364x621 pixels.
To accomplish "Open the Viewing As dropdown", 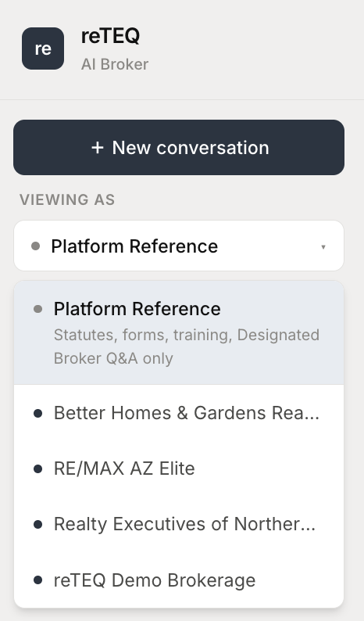I will (x=179, y=246).
